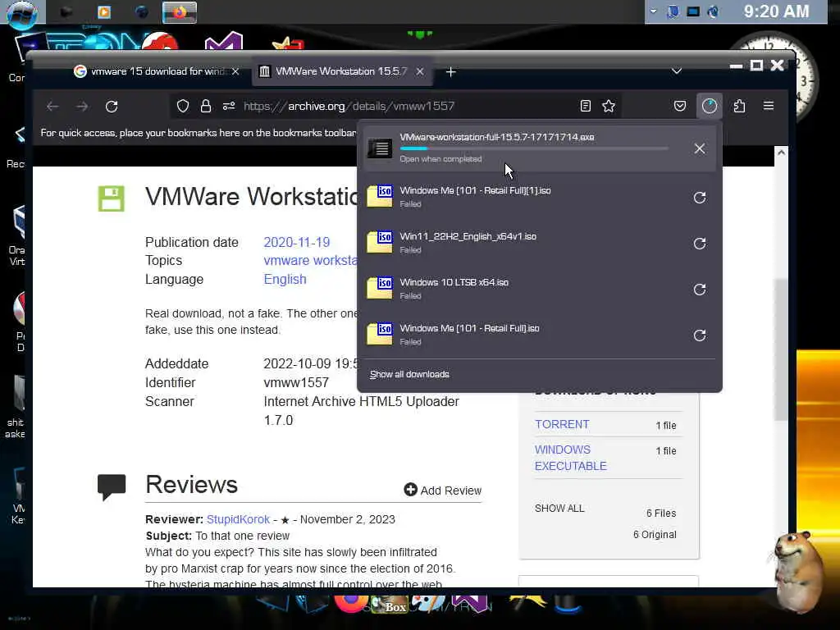Screen dimensions: 840x630
Task: Show hidden system tray icons arrow
Action: point(653,11)
